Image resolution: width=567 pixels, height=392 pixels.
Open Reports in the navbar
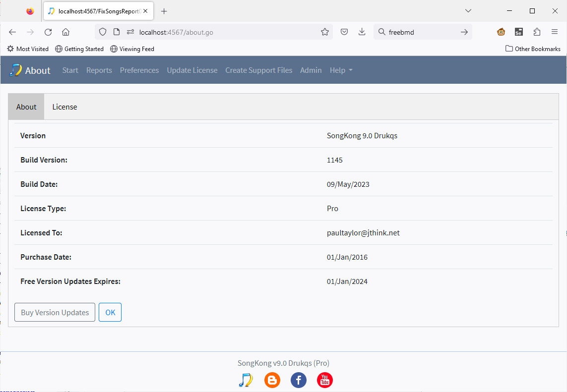point(99,70)
